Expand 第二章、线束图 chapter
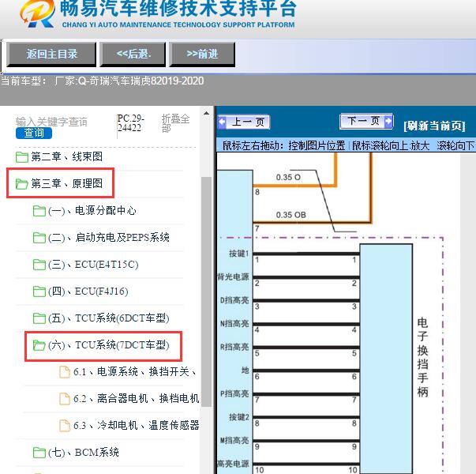This screenshot has width=476, height=474. (x=67, y=156)
